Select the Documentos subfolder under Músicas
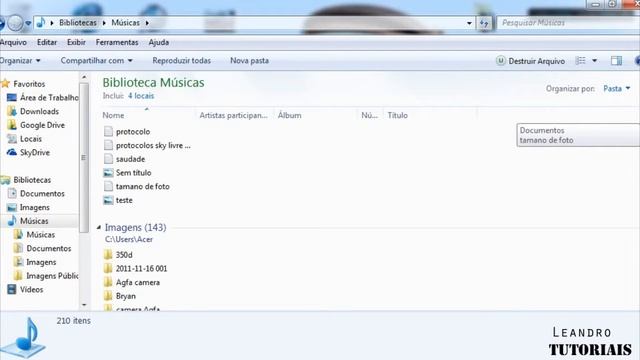640x360 pixels. pyautogui.click(x=49, y=249)
